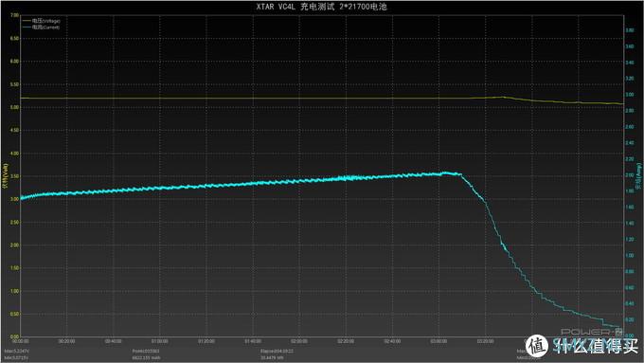The height and width of the screenshot is (363, 644).
Task: Select the 电压(Voltage) legend entry
Action: [x=46, y=21]
